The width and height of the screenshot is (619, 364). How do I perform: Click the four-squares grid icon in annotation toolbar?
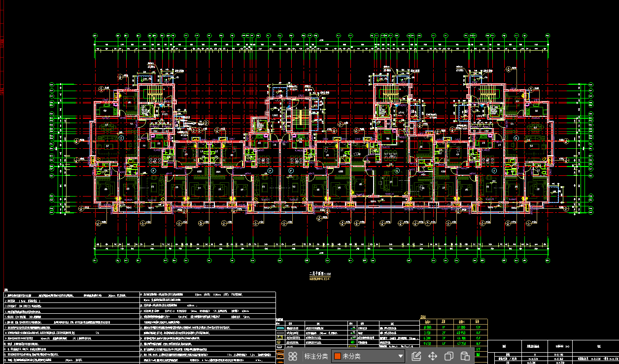293,356
